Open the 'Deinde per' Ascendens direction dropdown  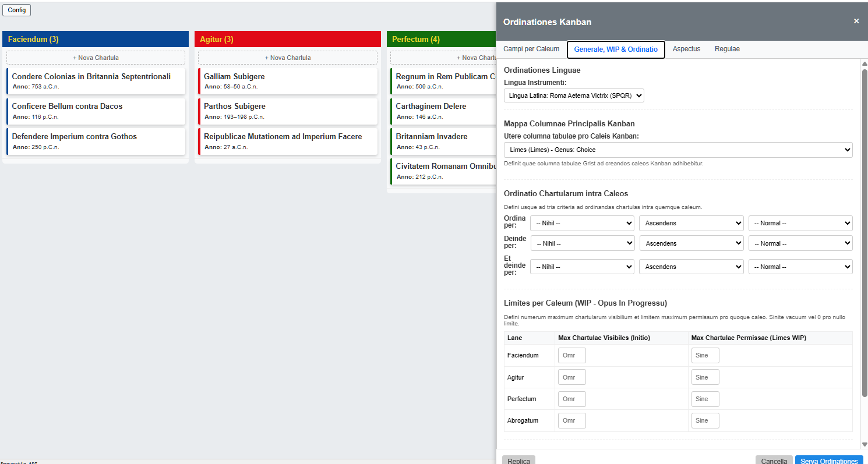pyautogui.click(x=691, y=243)
